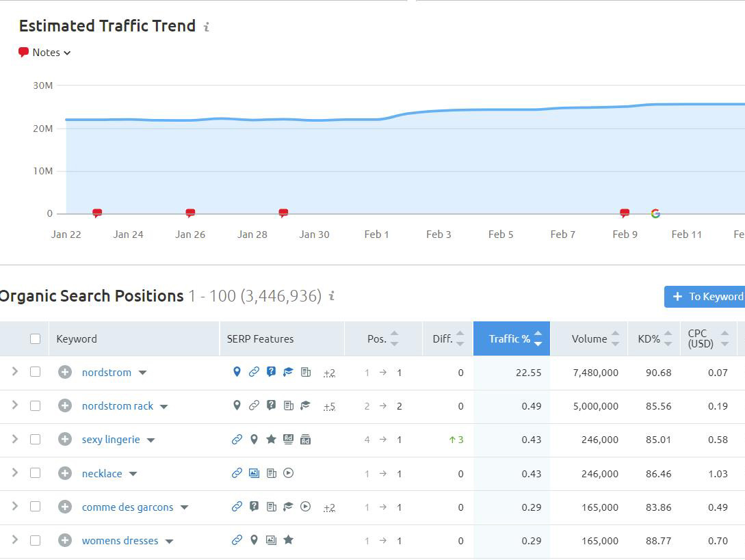Click the image pack icon in necklace row
The image size is (745, 560).
tap(254, 473)
